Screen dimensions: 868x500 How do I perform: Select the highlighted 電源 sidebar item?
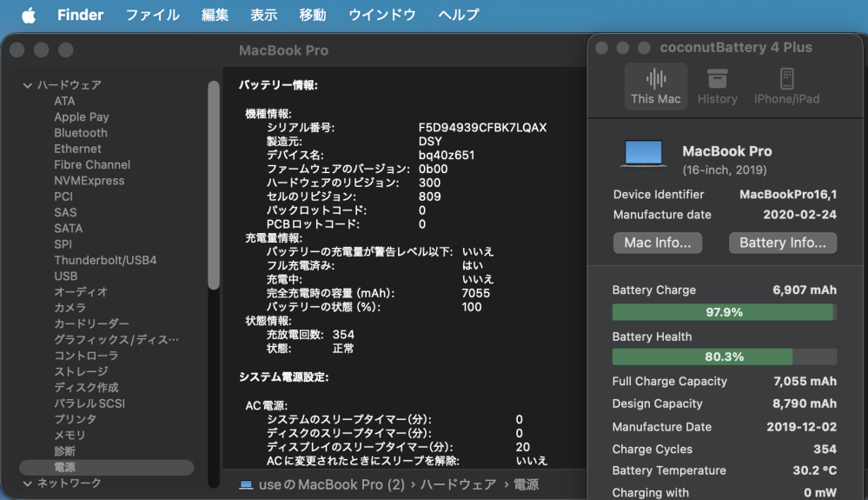(106, 467)
